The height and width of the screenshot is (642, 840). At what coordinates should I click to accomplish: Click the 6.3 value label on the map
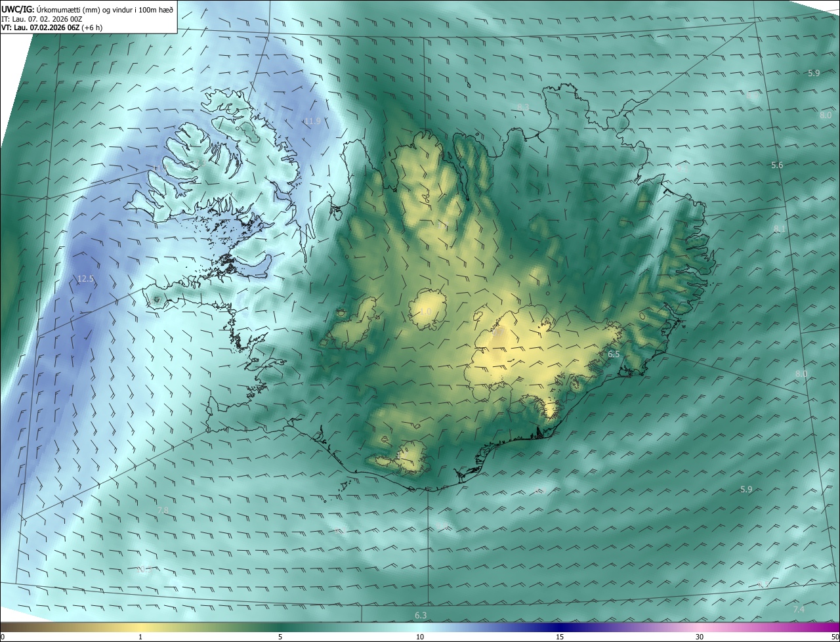click(421, 615)
